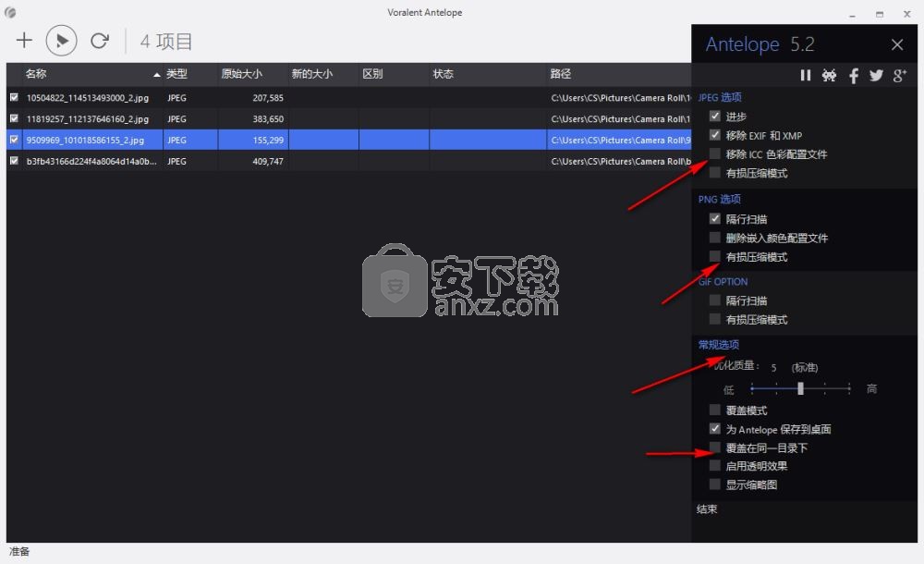Maximize the Voralent Antelope window
This screenshot has height=564, width=924.
click(880, 14)
